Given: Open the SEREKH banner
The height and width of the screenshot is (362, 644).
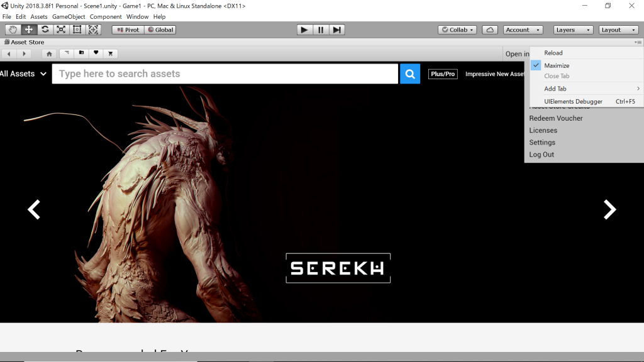Looking at the screenshot, I should (338, 268).
